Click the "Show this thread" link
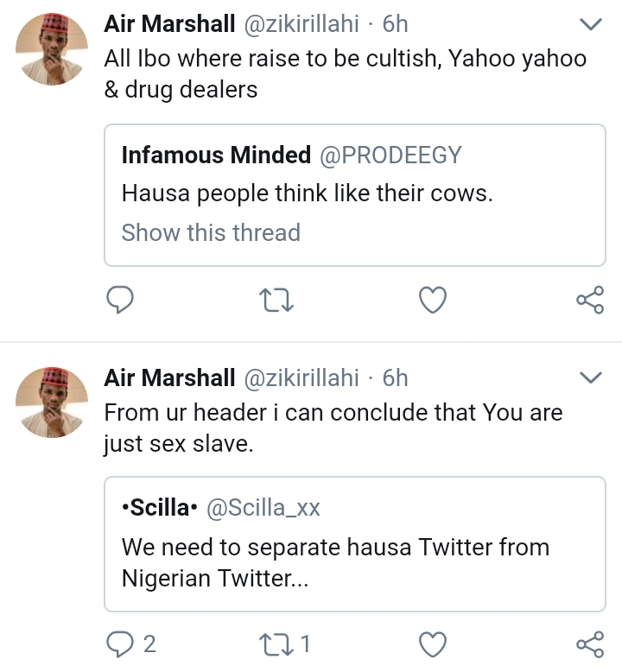 coord(211,233)
